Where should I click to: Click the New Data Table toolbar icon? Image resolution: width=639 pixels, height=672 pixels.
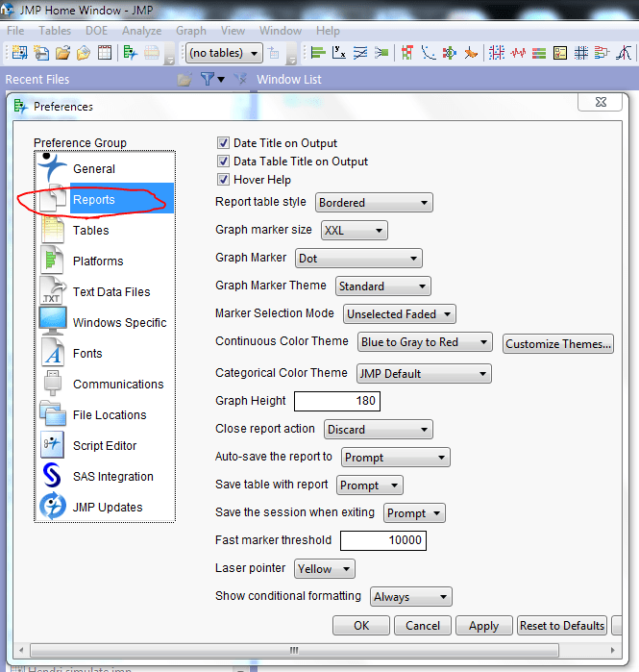tap(19, 53)
